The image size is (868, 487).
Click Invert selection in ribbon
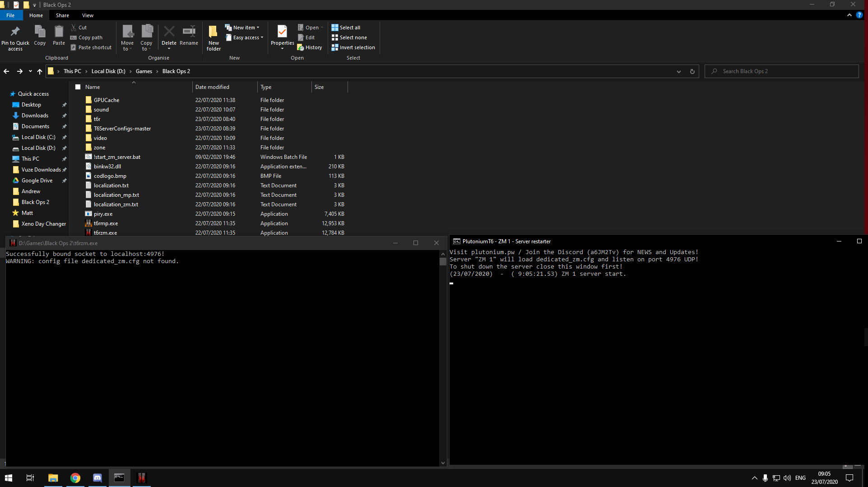point(353,47)
